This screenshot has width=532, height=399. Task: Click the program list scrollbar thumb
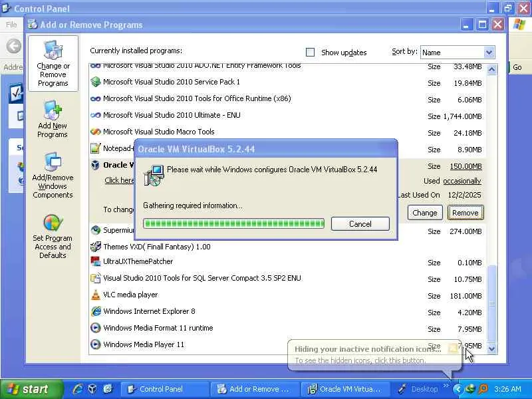(x=491, y=303)
